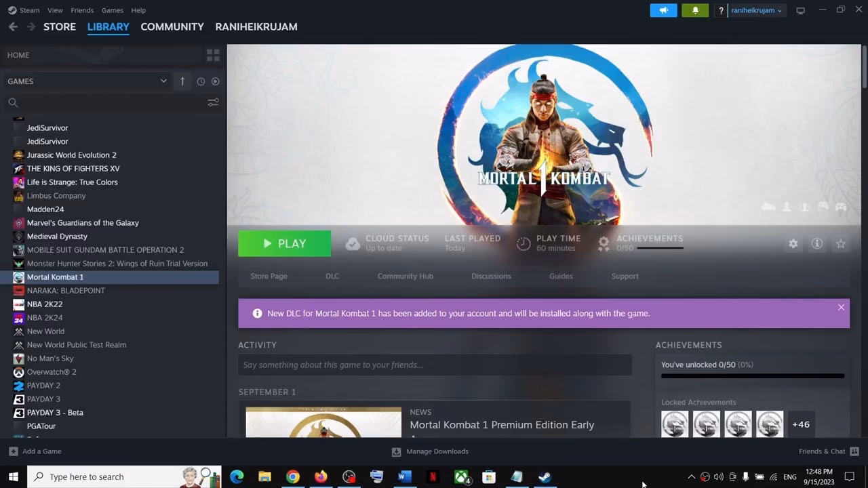Click the 'Say something about this game' box
Screen dimensions: 868x488
point(435,365)
